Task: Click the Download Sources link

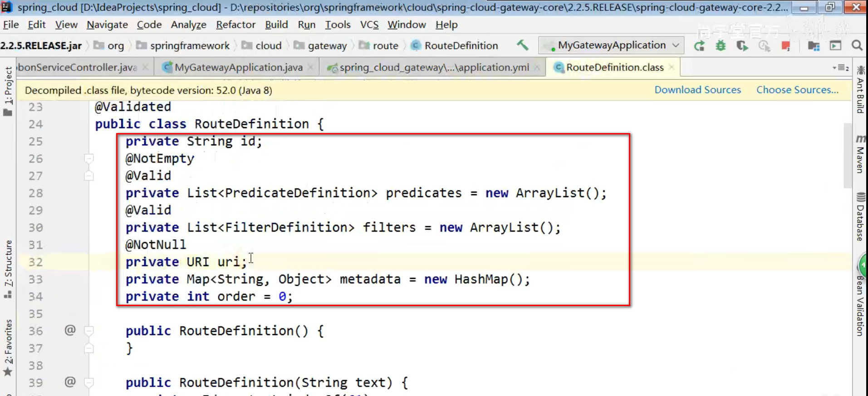Action: 697,90
